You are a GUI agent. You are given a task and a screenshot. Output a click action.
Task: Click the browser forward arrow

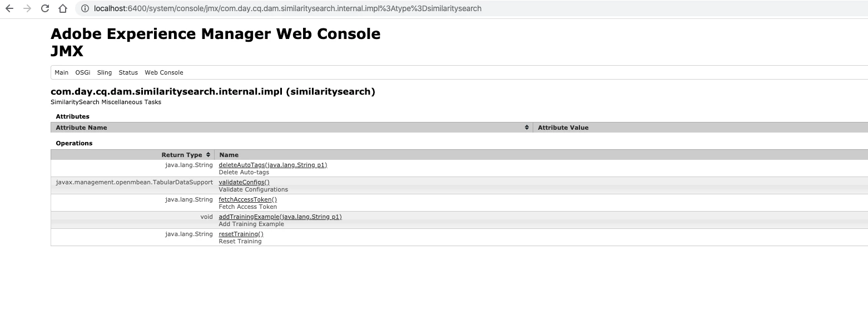[27, 8]
